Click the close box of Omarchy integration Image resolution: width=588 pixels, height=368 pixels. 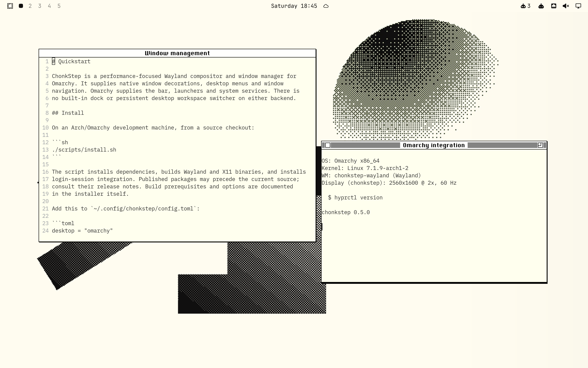pos(328,145)
